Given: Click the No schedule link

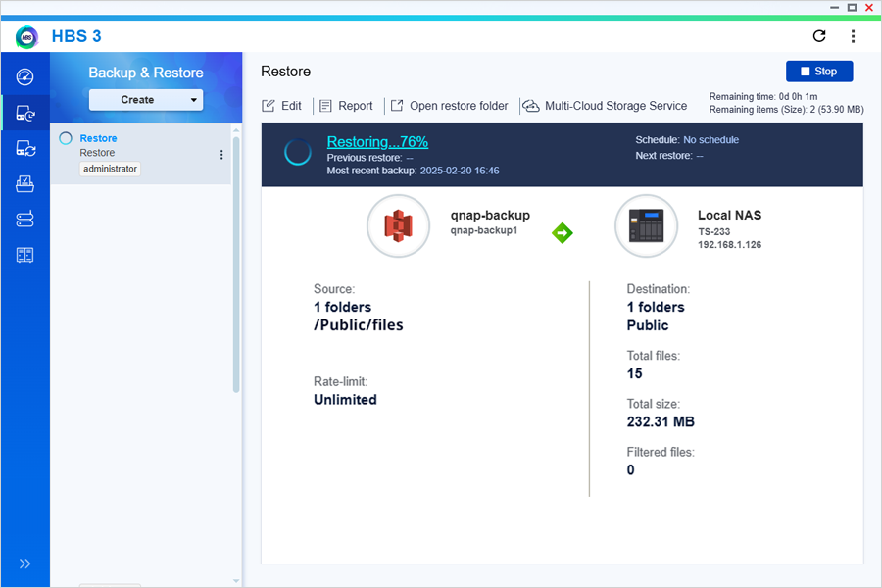Looking at the screenshot, I should [711, 139].
